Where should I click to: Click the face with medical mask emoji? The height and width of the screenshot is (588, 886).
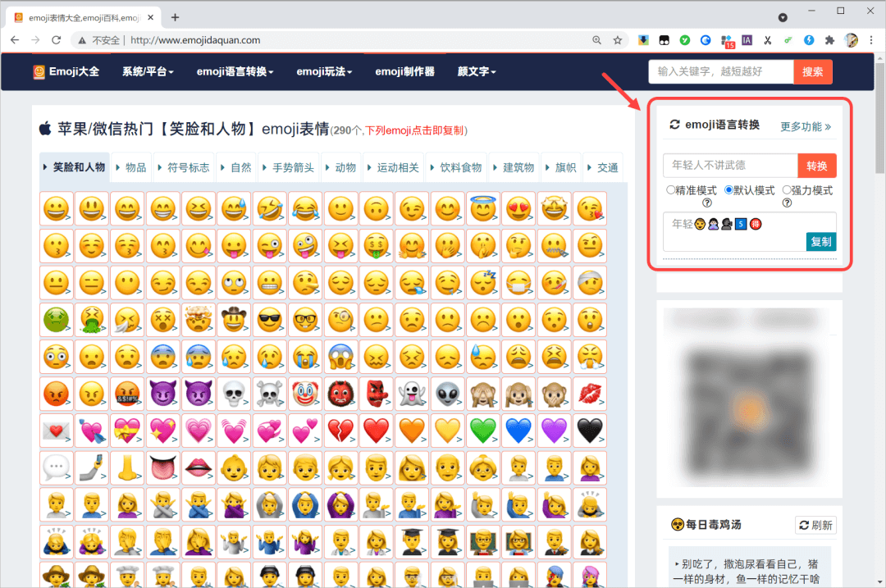[x=518, y=282]
